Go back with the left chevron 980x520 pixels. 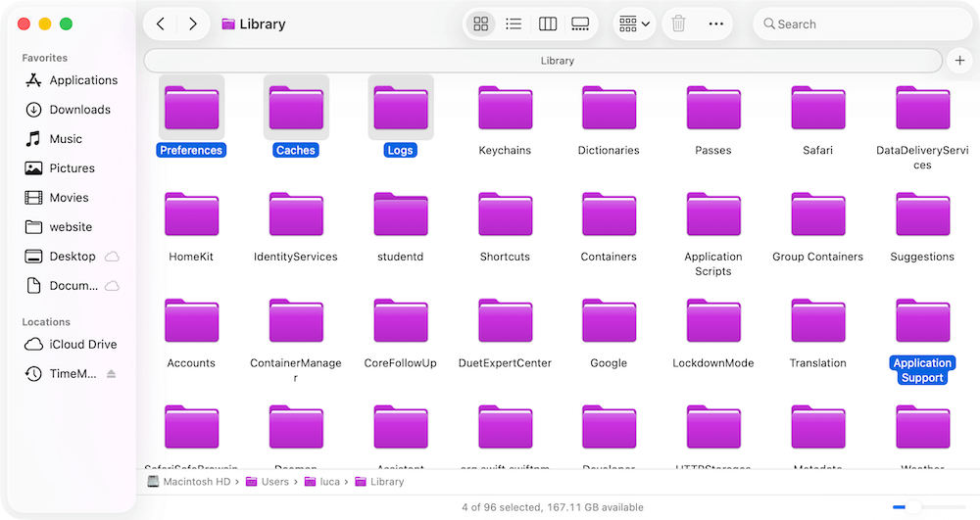point(161,24)
